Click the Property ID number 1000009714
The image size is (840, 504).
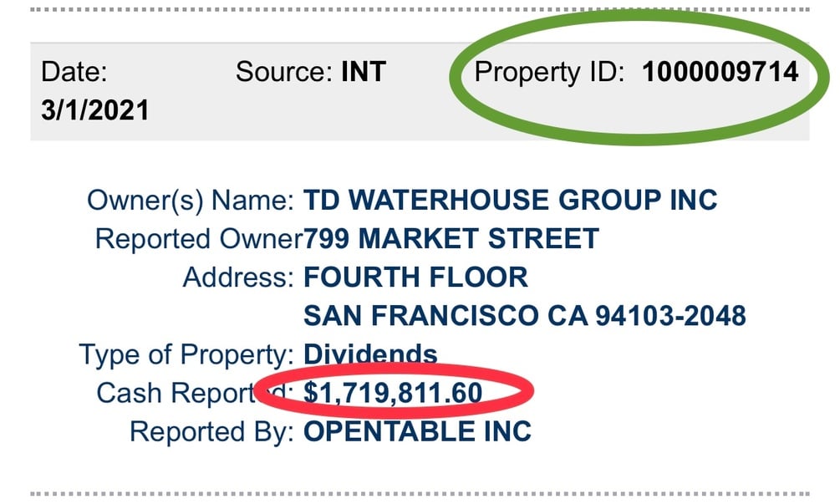click(x=720, y=72)
